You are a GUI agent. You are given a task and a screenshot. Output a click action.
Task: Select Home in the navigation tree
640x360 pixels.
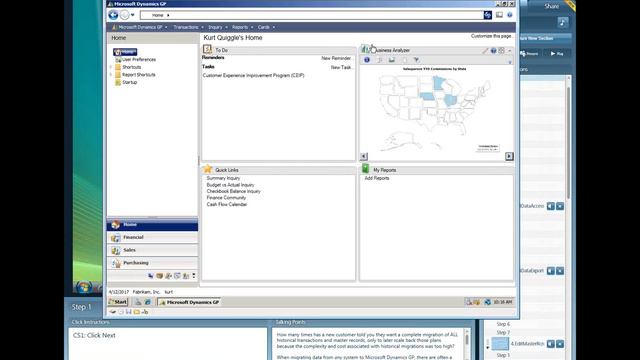pos(125,52)
